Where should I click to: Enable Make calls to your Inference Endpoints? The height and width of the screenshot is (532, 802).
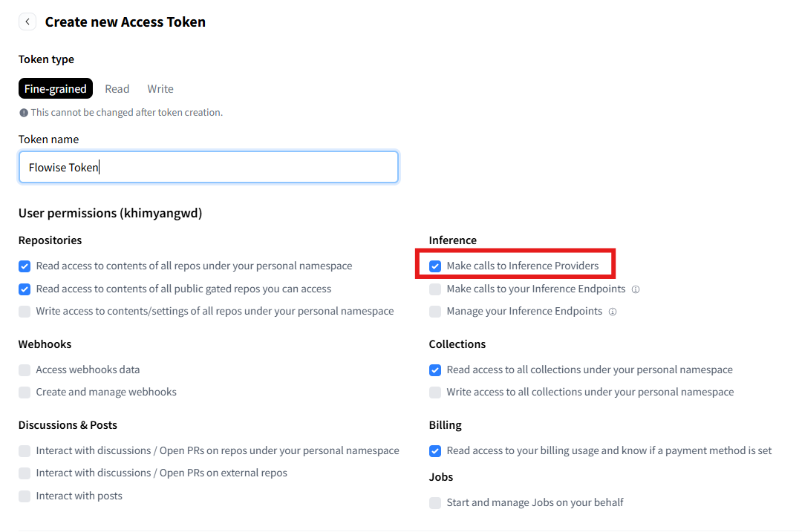[x=435, y=289]
